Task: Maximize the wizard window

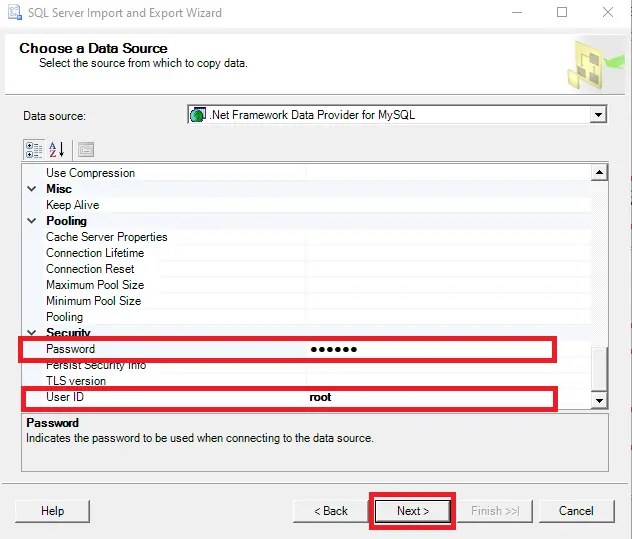Action: click(562, 12)
